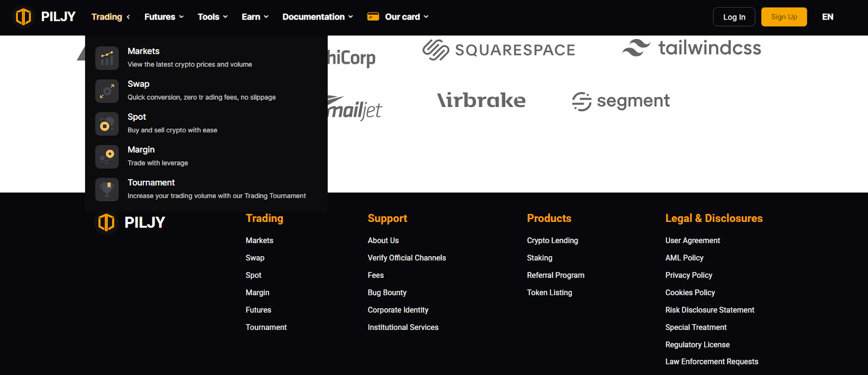Open the EN language selector

click(828, 17)
